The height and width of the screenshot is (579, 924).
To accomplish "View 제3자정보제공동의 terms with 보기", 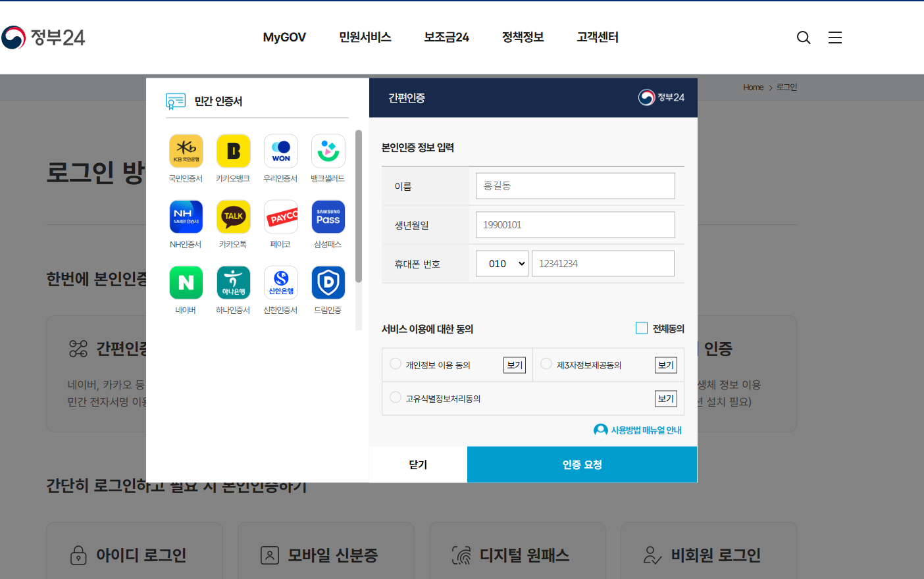I will 666,365.
